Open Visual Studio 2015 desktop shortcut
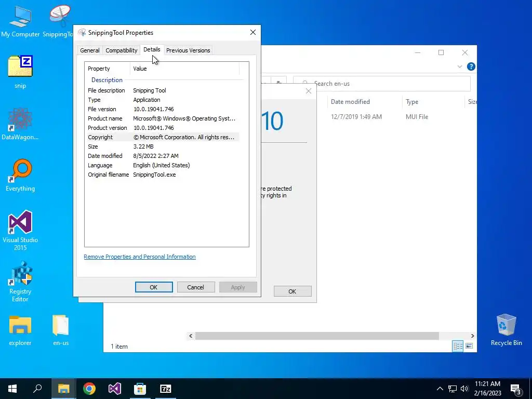The image size is (532, 399). [x=20, y=230]
